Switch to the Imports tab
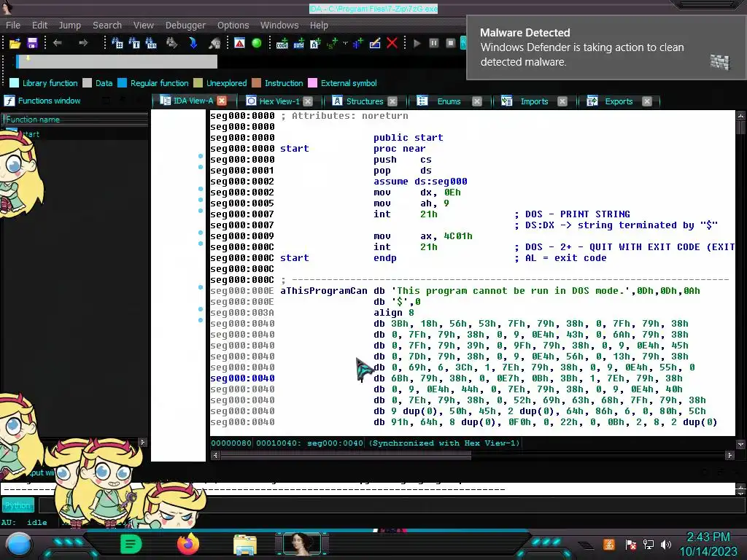The width and height of the screenshot is (747, 560). [534, 101]
